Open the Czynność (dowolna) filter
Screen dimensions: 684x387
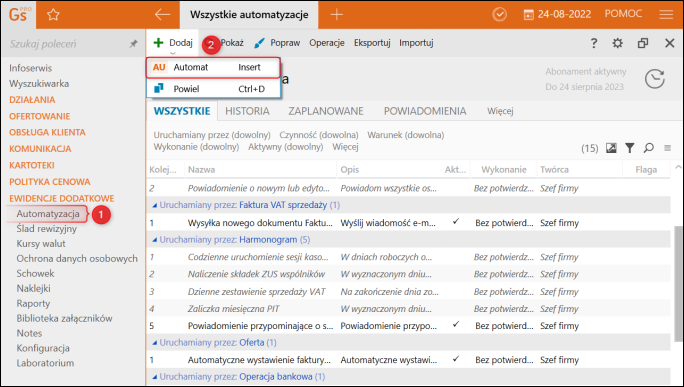(319, 135)
